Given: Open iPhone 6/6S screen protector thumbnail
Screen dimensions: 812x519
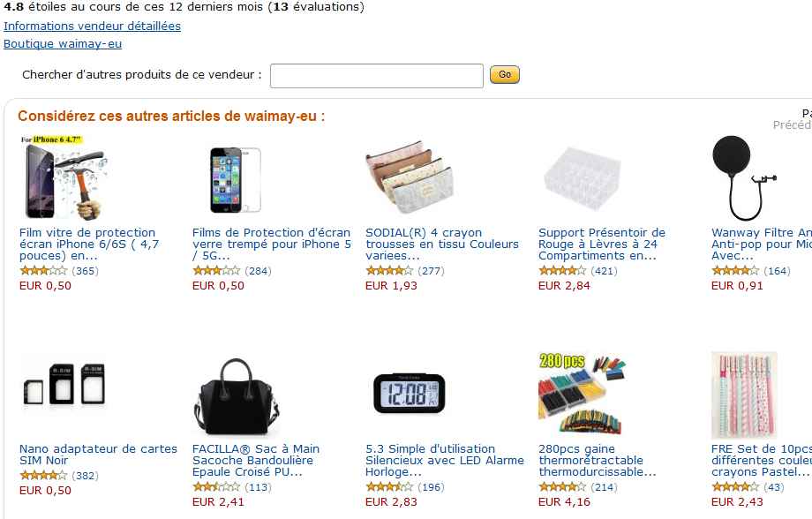Looking at the screenshot, I should [x=62, y=178].
